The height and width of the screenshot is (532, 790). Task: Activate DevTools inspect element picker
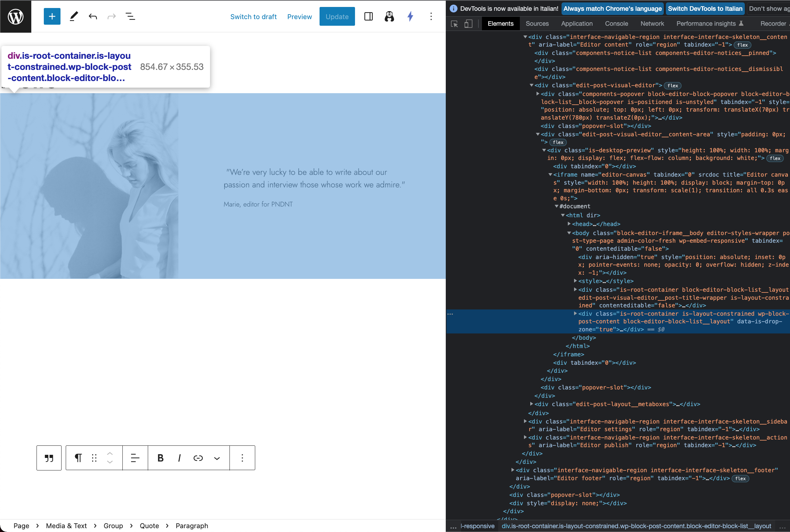tap(454, 24)
